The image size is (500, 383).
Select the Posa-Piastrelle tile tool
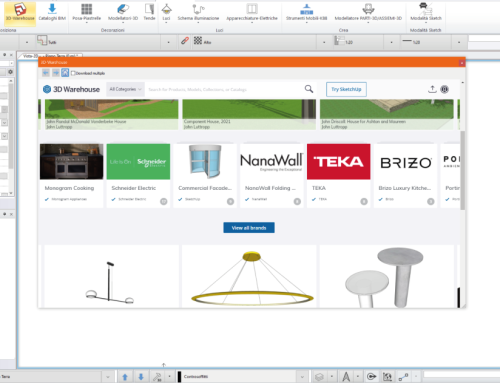pyautogui.click(x=86, y=12)
